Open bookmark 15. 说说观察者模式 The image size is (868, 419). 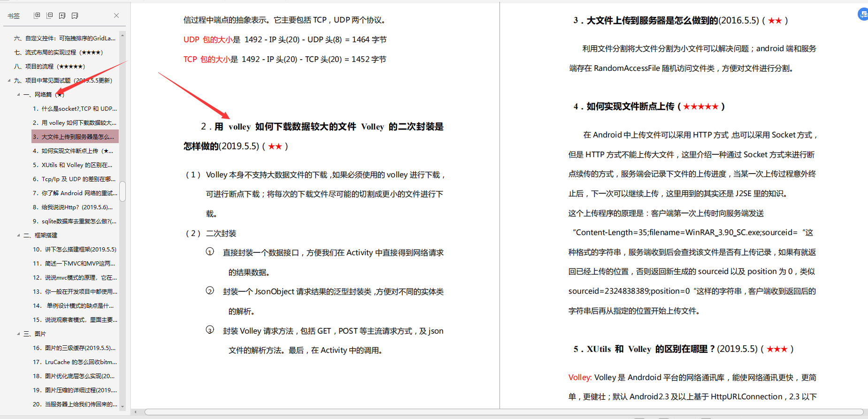(75, 320)
